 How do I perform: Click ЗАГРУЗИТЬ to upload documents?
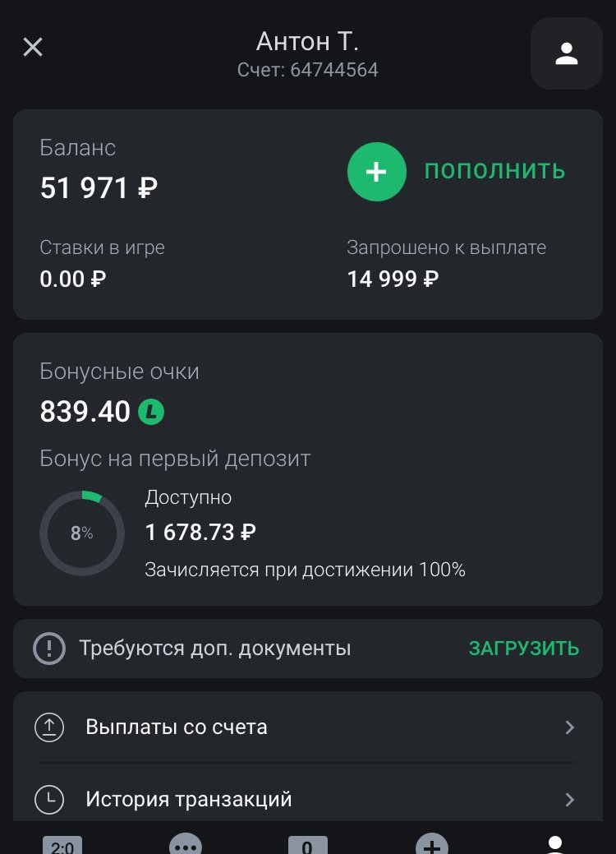point(523,649)
